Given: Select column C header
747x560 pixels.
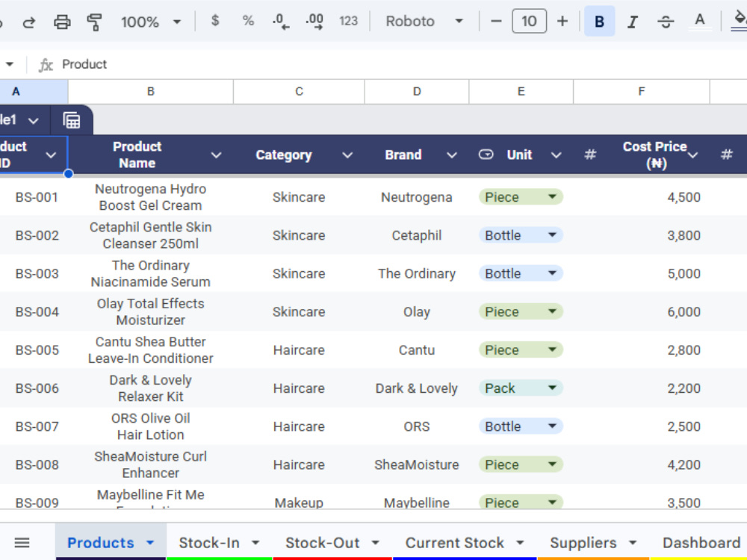Looking at the screenshot, I should coord(299,91).
